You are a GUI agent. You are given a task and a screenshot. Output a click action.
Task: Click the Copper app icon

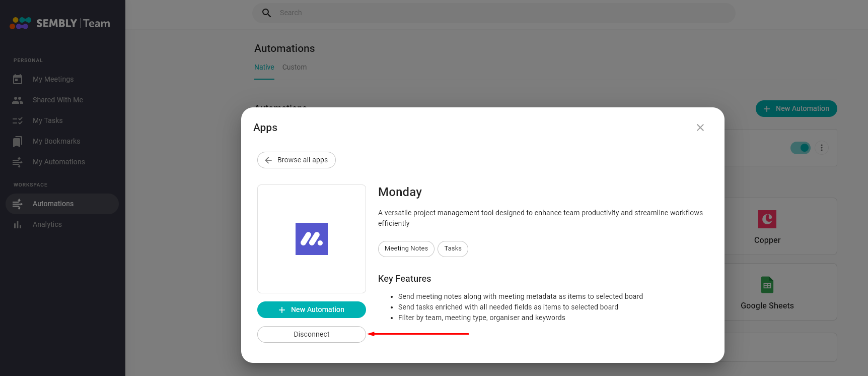[767, 219]
